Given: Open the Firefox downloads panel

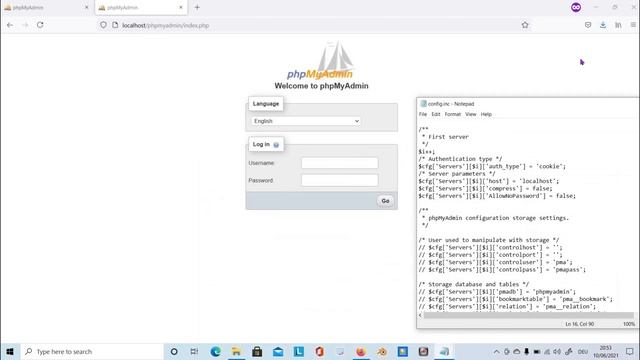Looking at the screenshot, I should [x=603, y=25].
